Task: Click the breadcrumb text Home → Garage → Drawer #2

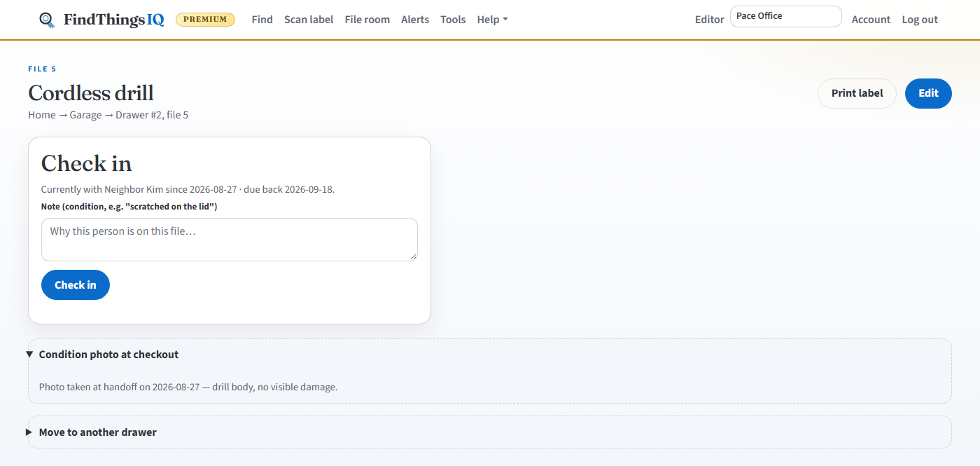Action: 95,115
